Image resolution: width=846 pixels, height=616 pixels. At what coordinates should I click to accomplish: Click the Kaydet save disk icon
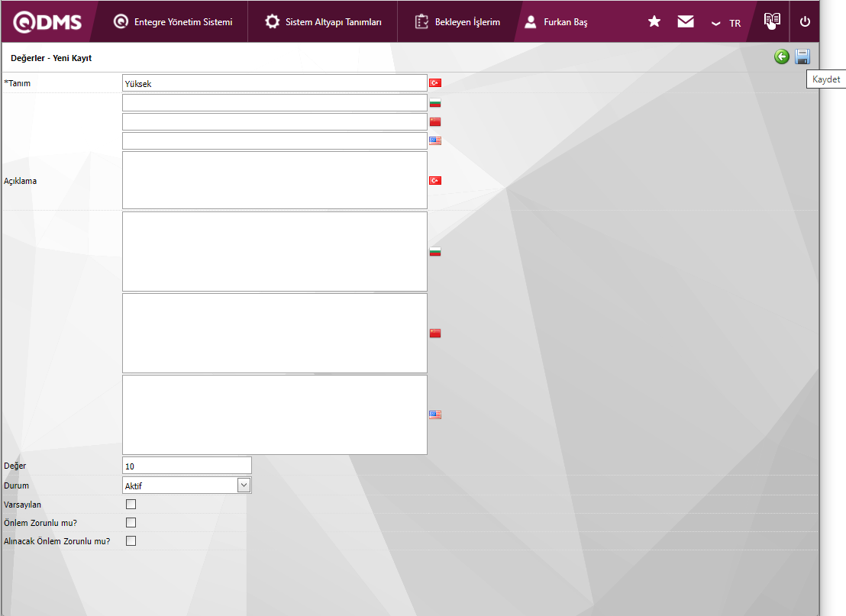pyautogui.click(x=802, y=56)
